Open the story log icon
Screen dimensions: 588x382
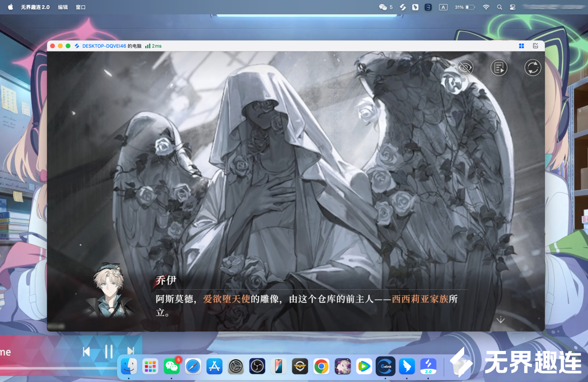click(499, 68)
